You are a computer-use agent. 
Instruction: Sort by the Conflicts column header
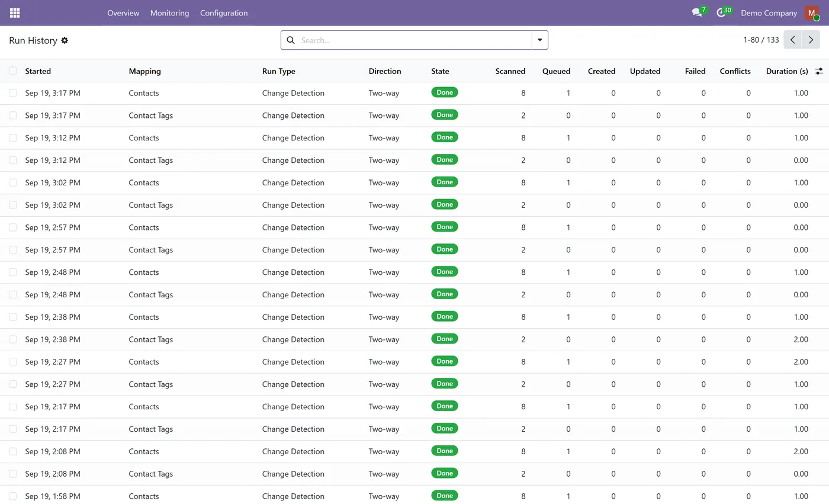(735, 71)
